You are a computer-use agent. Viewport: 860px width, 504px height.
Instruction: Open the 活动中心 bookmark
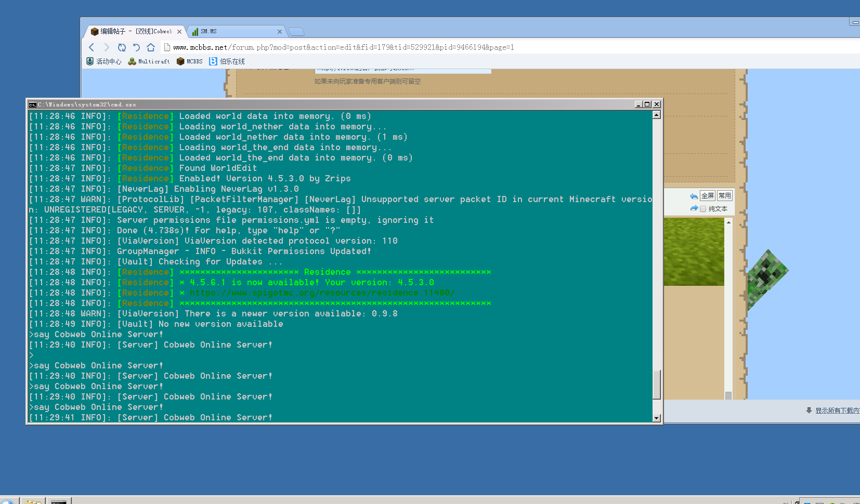click(104, 61)
